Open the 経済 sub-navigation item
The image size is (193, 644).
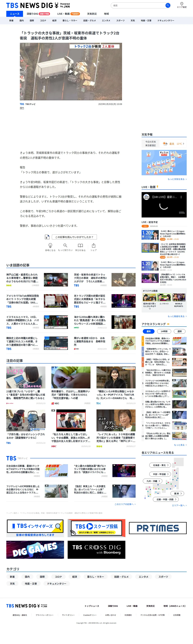coord(54,21)
